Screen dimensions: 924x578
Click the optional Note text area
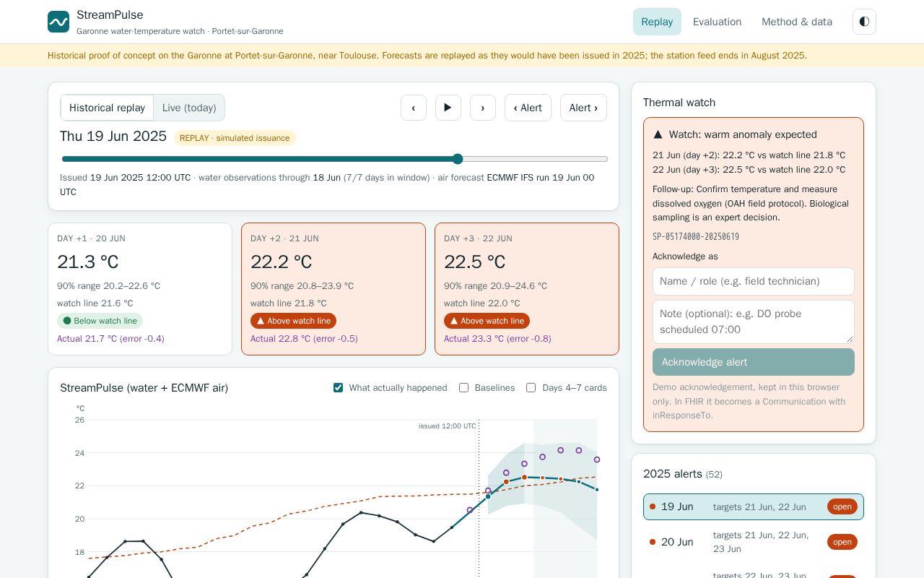(x=754, y=322)
